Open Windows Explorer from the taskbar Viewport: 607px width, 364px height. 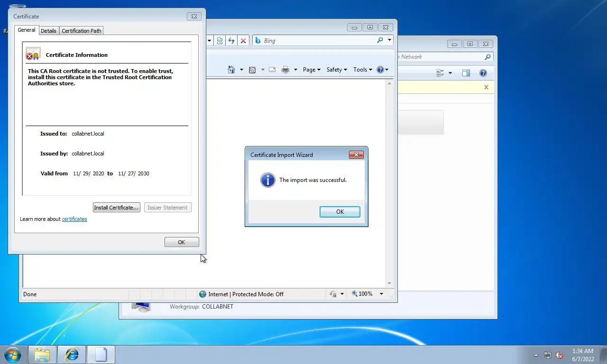(x=42, y=355)
